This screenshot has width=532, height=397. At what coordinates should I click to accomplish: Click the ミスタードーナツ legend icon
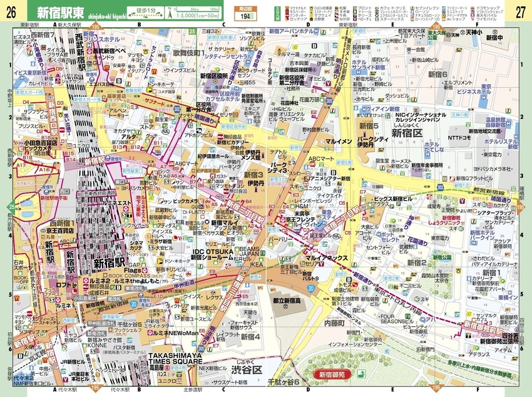(312, 11)
